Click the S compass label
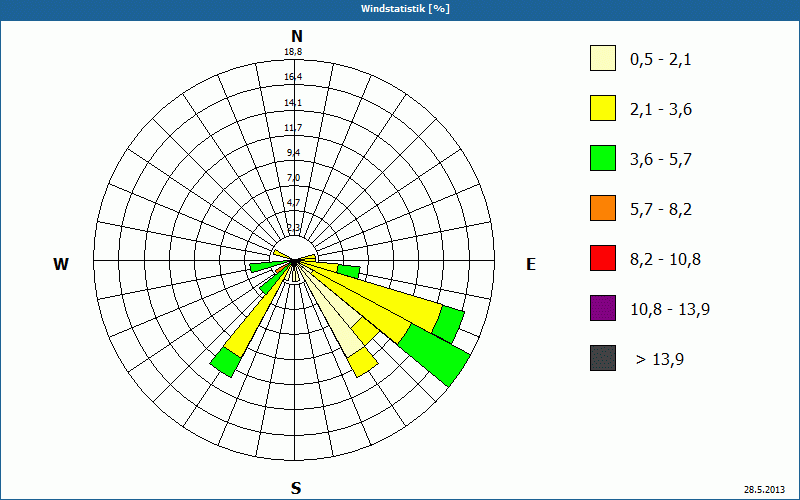The image size is (800, 500). point(296,488)
